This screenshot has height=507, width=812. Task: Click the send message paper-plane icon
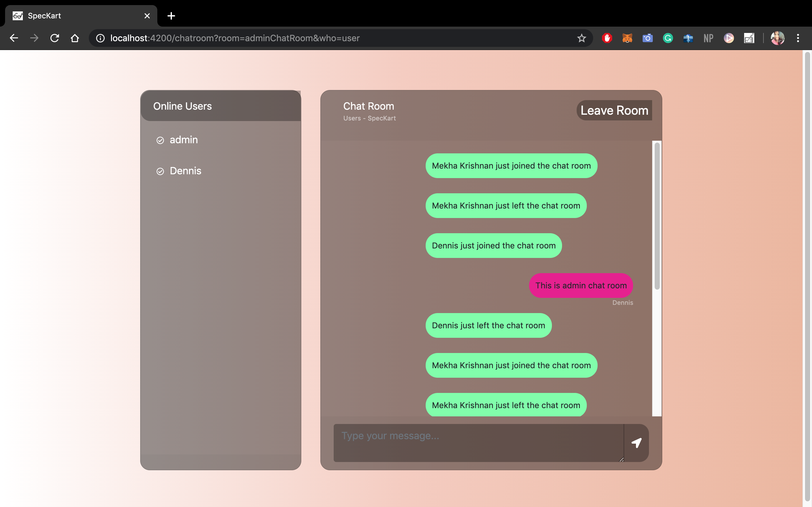click(x=636, y=443)
